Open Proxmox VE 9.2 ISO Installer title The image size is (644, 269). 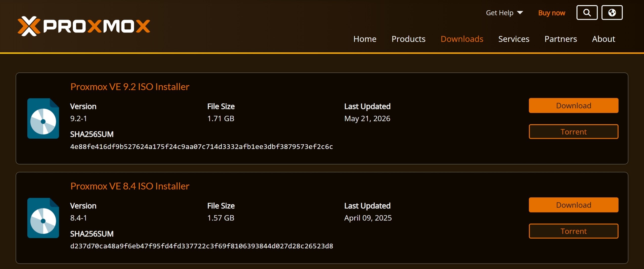130,87
